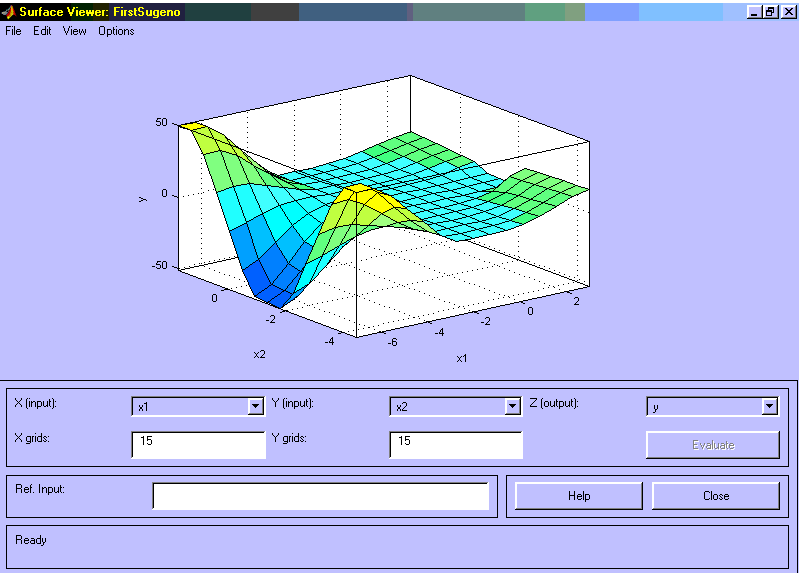This screenshot has width=800, height=576.
Task: Restore the Surface Viewer window size
Action: pyautogui.click(x=770, y=12)
